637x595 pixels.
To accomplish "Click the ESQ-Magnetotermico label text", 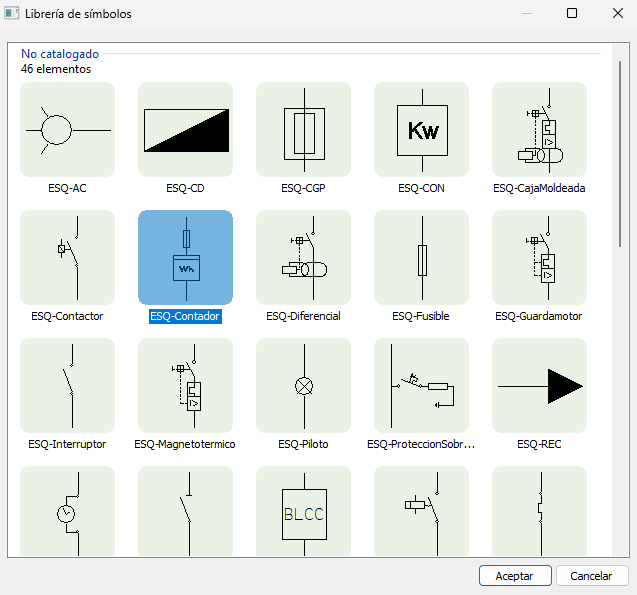I will [185, 444].
